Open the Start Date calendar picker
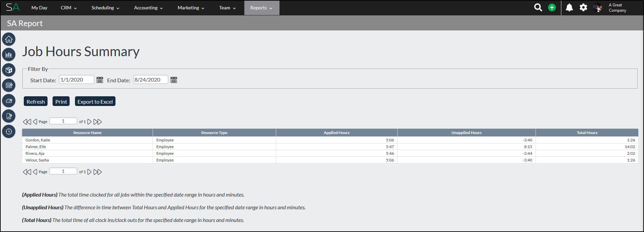The image size is (644, 232). [x=100, y=80]
